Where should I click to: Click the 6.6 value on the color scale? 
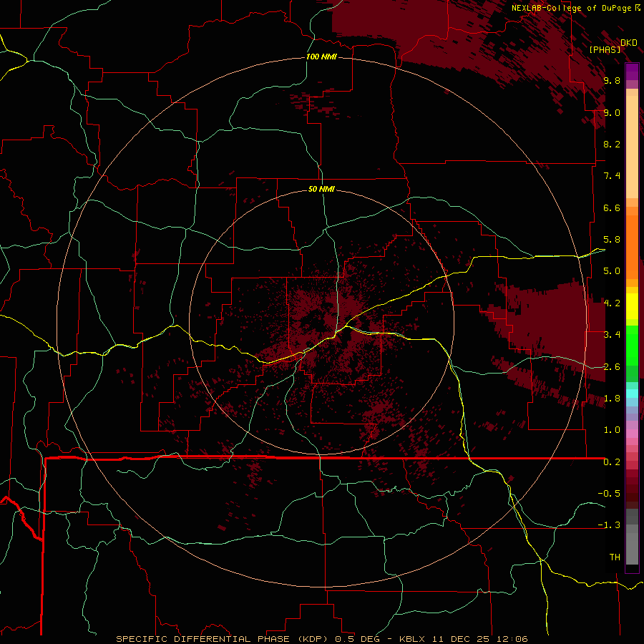click(612, 208)
